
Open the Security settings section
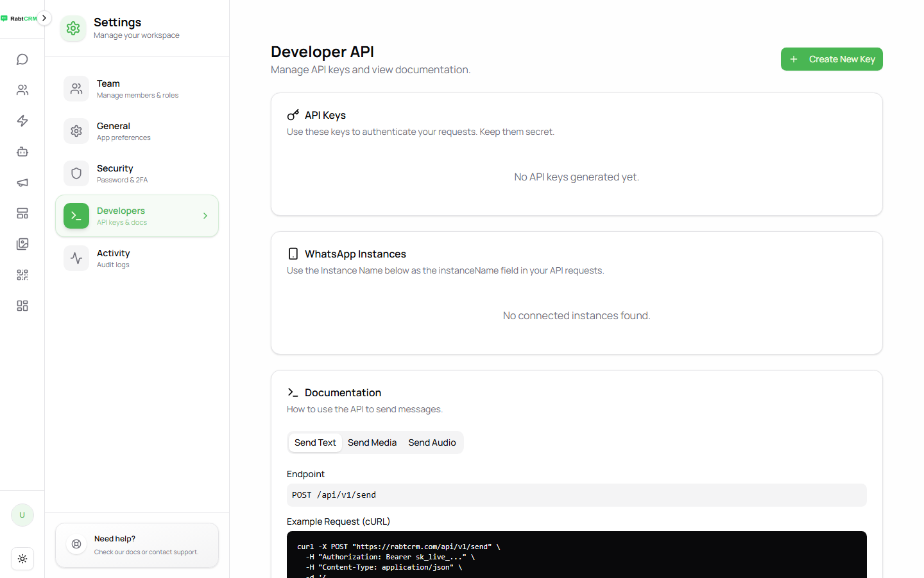click(137, 173)
